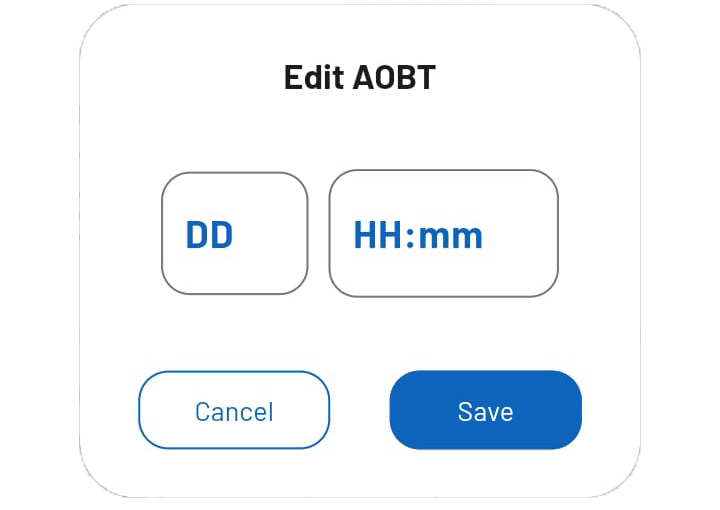Select the wider time field labeled HH:mm
The image size is (720, 510).
tap(443, 233)
